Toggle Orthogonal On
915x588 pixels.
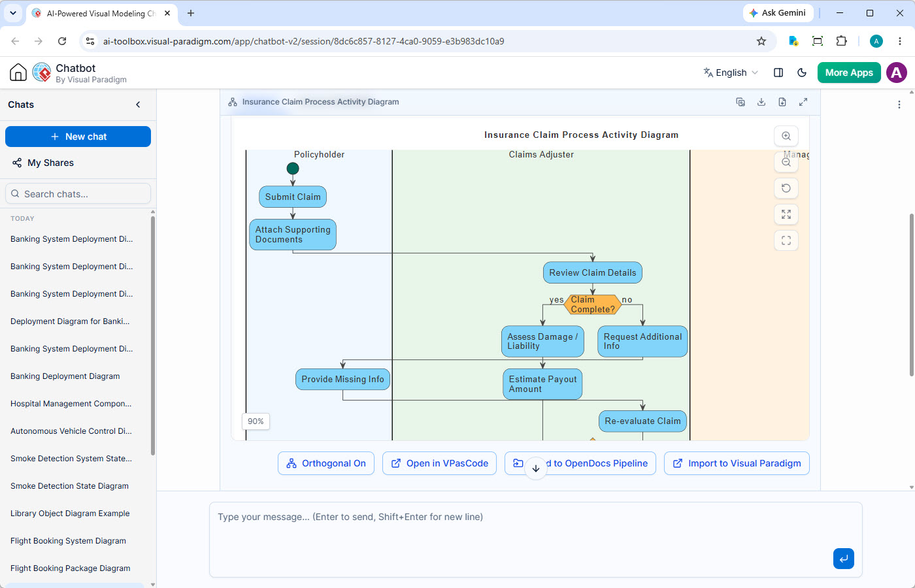pos(326,463)
